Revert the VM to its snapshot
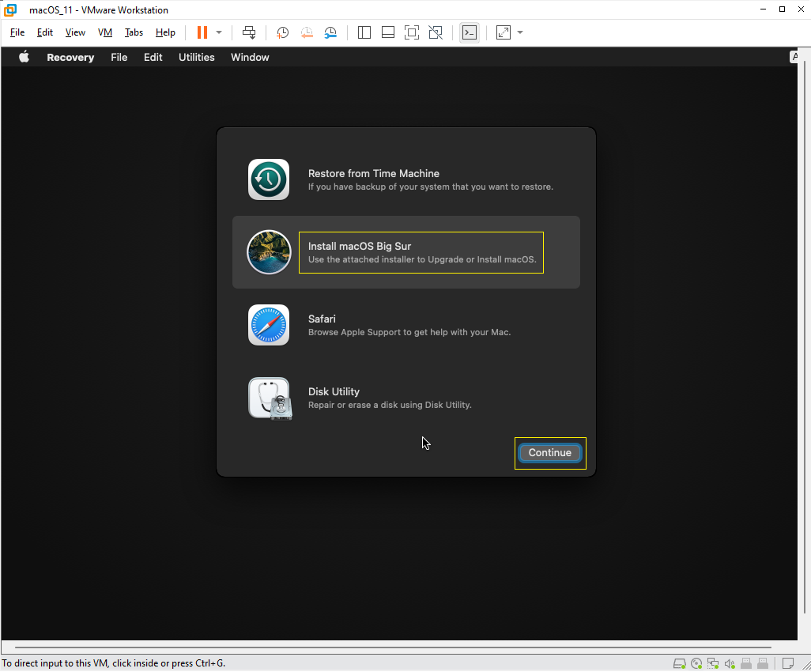 (307, 32)
